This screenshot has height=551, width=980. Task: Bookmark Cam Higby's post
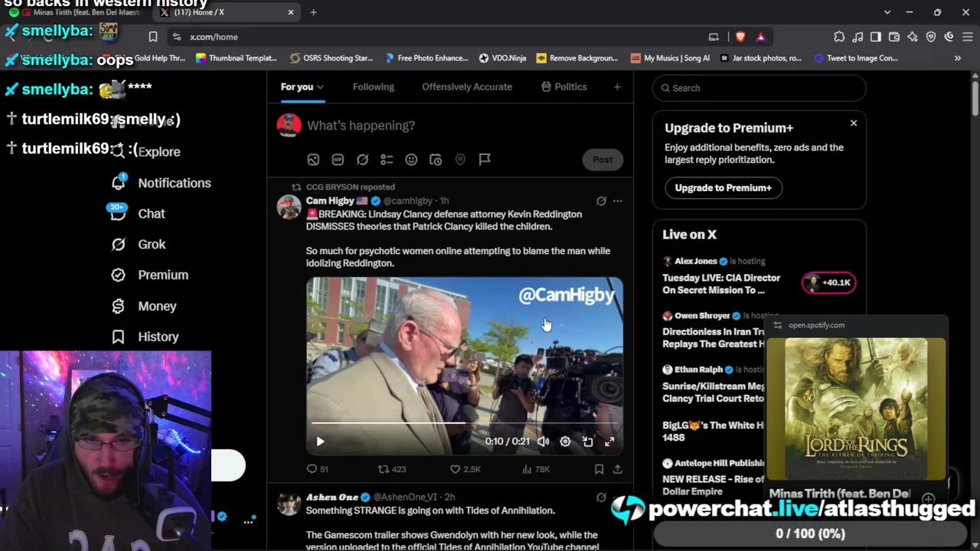click(x=599, y=469)
